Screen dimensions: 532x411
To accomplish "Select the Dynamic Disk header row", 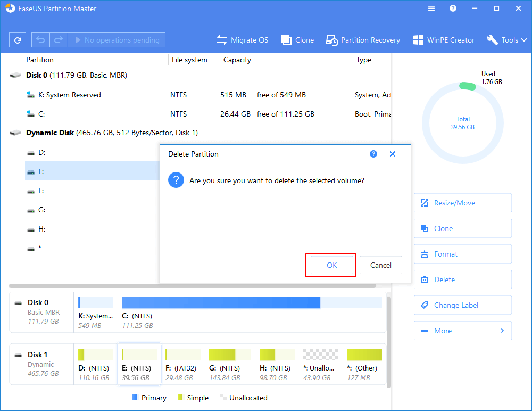I will [x=200, y=133].
